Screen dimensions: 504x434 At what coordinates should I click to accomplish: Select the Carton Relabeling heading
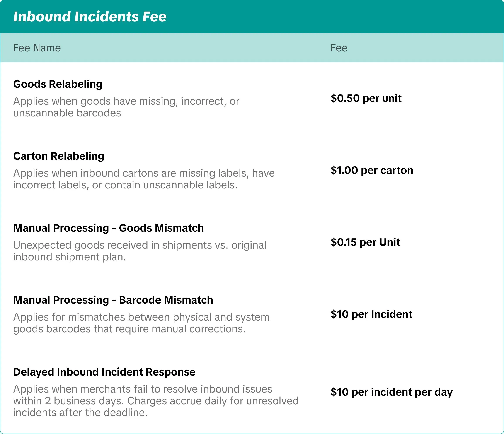[59, 156]
